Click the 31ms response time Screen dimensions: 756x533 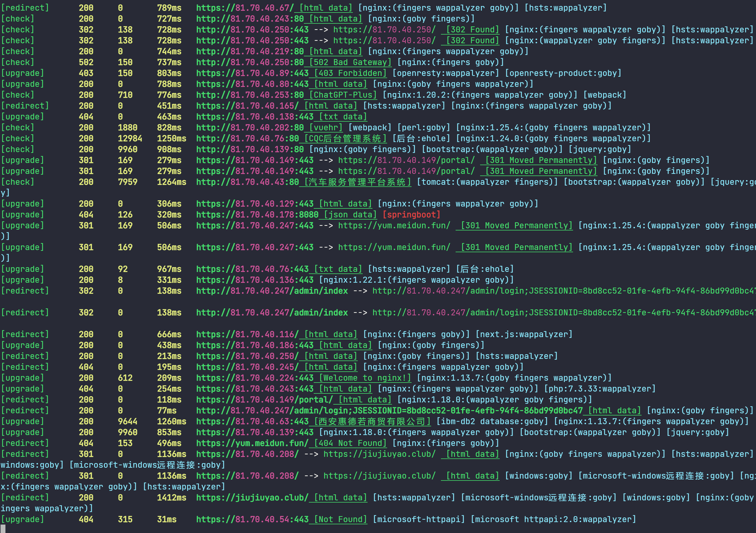167,519
